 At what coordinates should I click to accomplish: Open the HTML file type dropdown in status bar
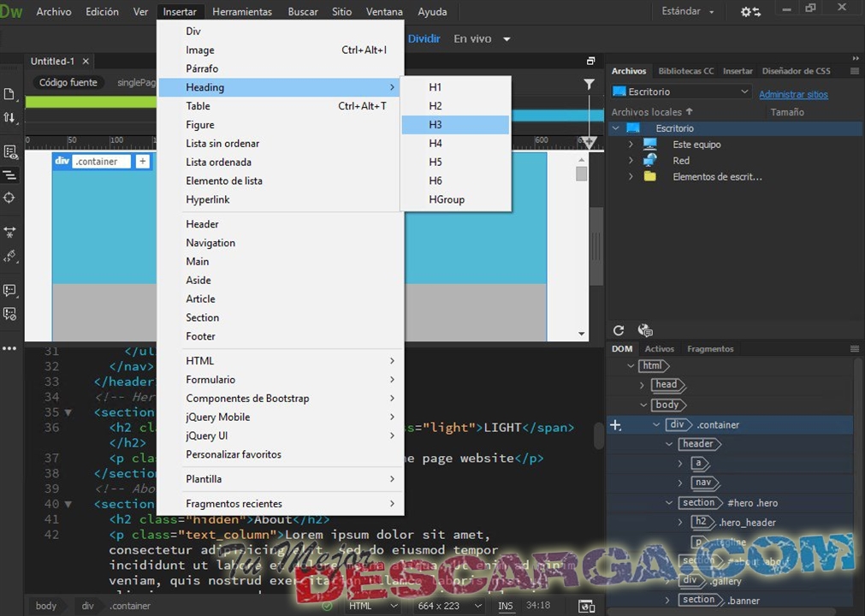point(373,606)
